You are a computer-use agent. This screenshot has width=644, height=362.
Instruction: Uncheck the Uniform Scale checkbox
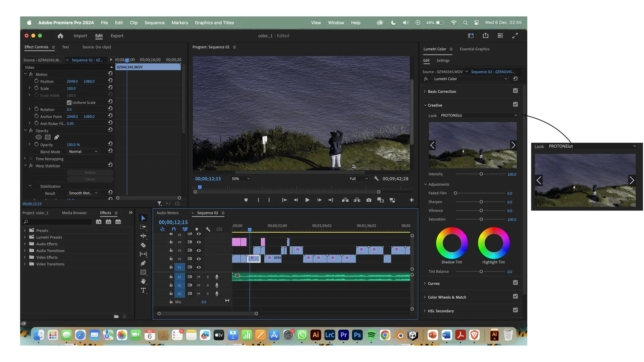click(69, 103)
